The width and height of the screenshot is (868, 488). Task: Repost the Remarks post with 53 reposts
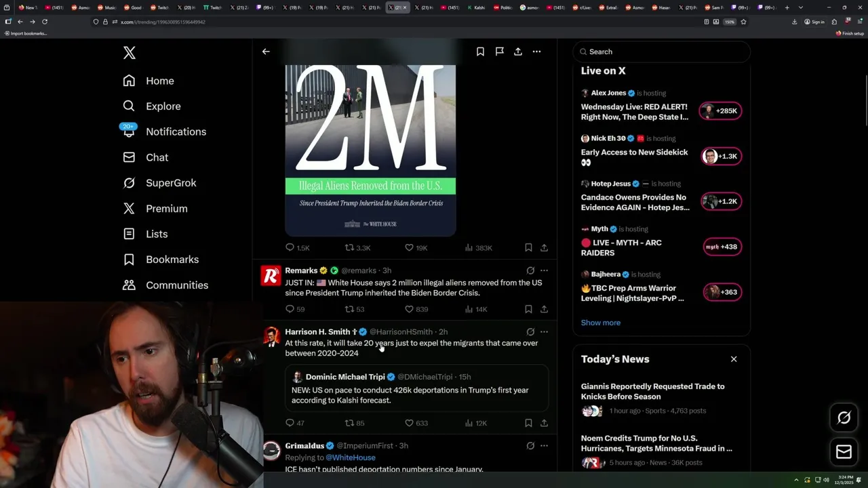click(x=355, y=309)
